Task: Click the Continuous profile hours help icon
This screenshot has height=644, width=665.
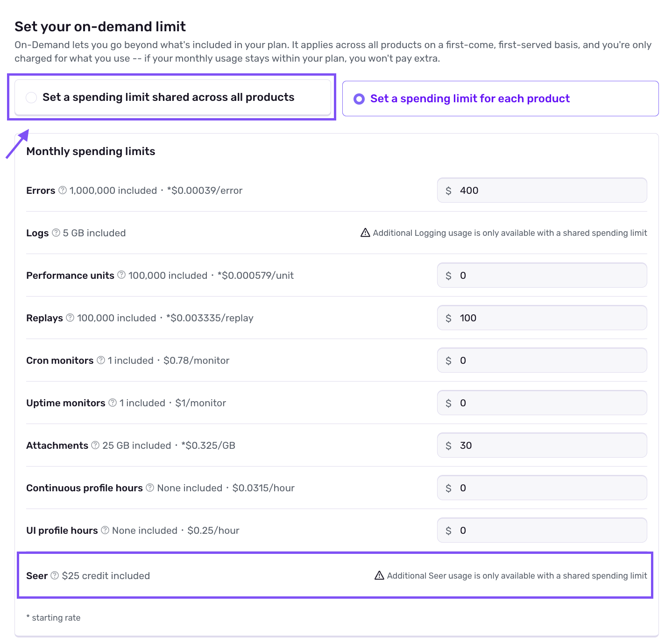Action: [150, 488]
